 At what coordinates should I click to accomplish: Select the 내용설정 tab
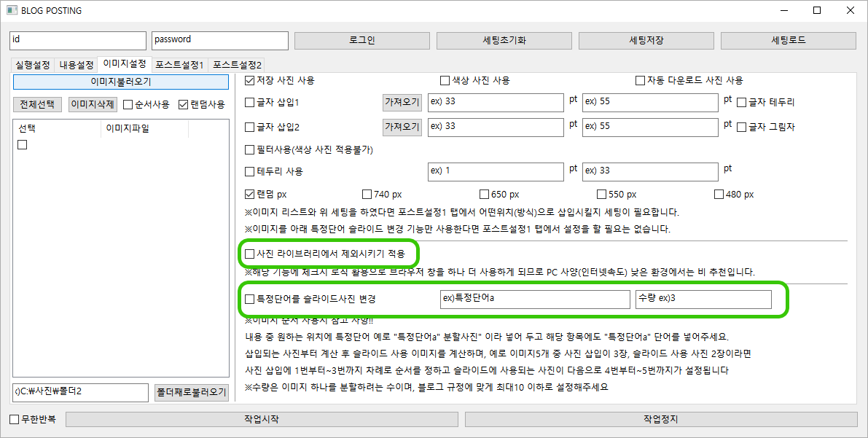pos(77,65)
